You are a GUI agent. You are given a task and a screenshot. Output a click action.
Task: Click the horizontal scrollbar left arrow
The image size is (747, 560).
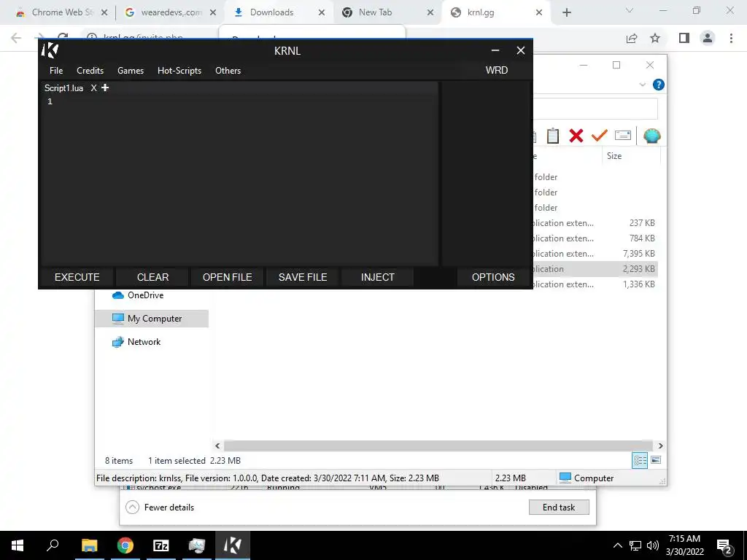pyautogui.click(x=217, y=446)
